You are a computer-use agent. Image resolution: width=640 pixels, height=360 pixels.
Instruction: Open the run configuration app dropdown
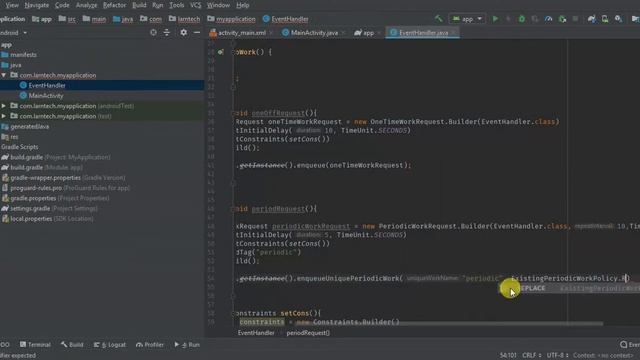click(467, 19)
